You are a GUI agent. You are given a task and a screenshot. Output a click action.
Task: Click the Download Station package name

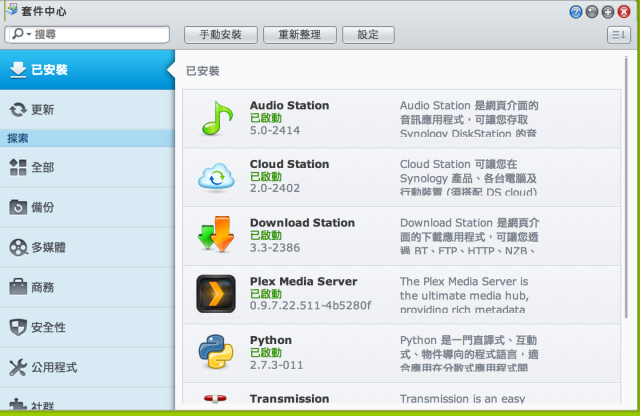[302, 223]
